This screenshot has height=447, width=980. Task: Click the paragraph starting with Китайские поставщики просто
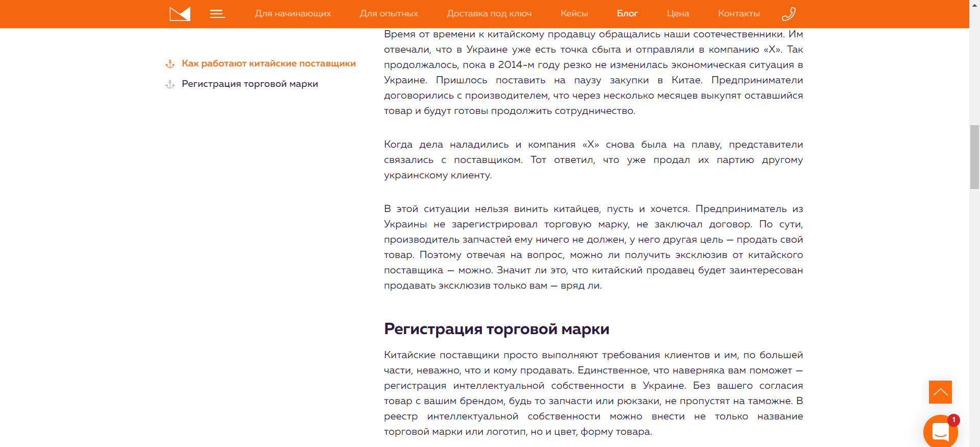[x=593, y=393]
